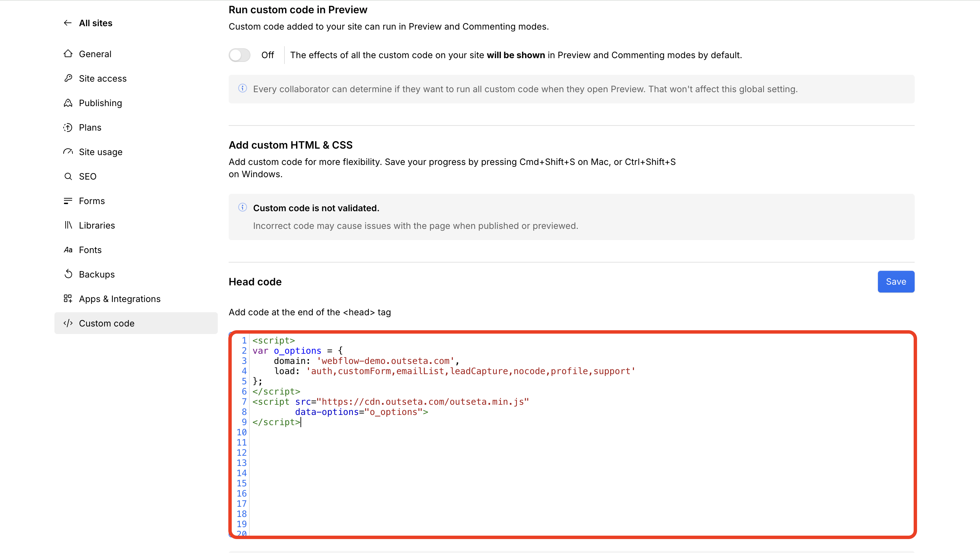Go back to All sites
Image resolution: width=980 pixels, height=553 pixels.
coord(96,23)
